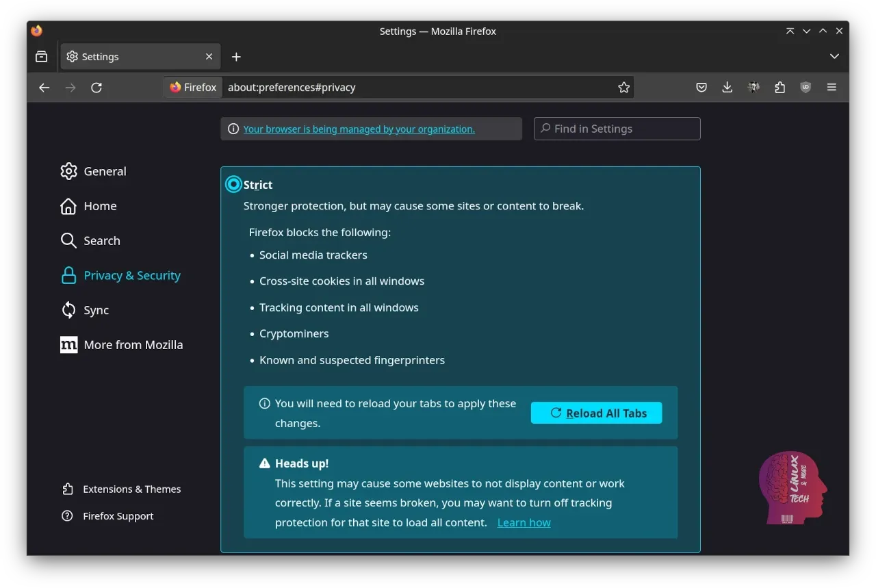Click the 'Heads up!' heading
The width and height of the screenshot is (876, 588).
pyautogui.click(x=302, y=463)
